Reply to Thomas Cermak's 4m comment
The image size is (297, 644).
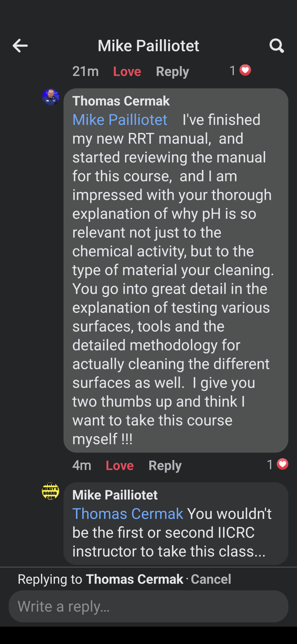165,465
